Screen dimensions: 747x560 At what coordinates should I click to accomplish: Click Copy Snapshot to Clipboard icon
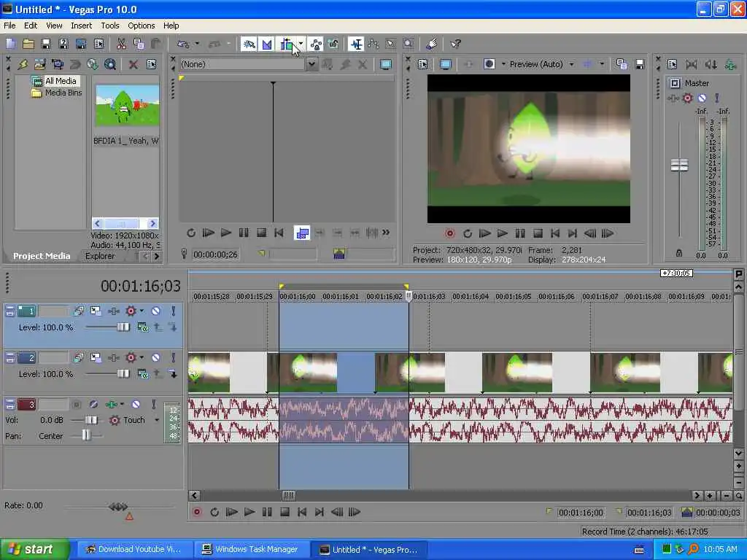622,64
